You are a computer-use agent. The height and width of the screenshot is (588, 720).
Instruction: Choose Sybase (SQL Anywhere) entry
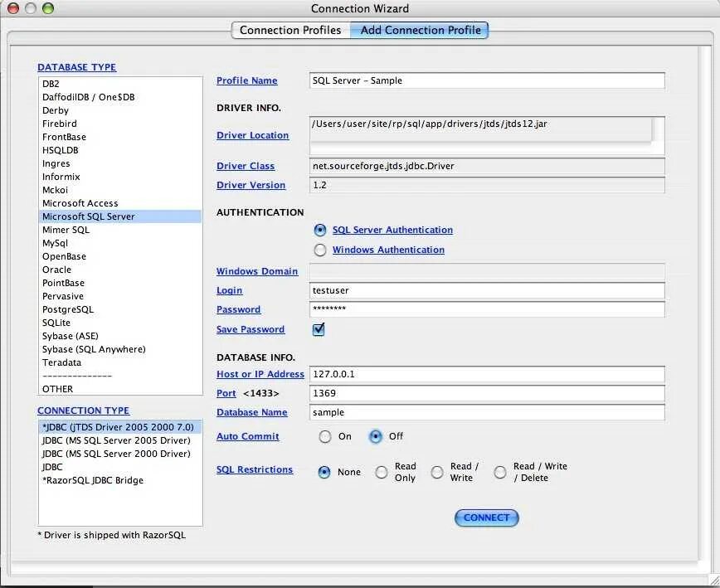(x=120, y=350)
